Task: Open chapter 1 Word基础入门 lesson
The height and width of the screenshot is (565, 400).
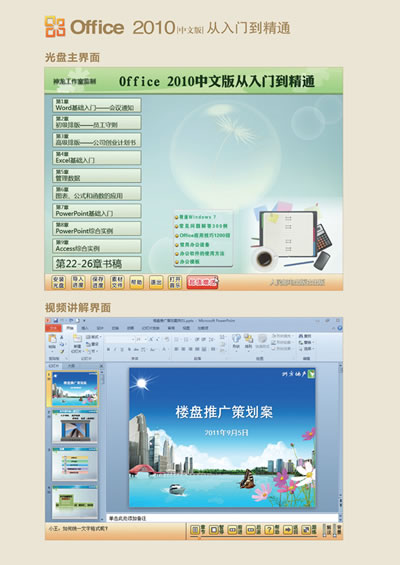Action: click(x=97, y=105)
